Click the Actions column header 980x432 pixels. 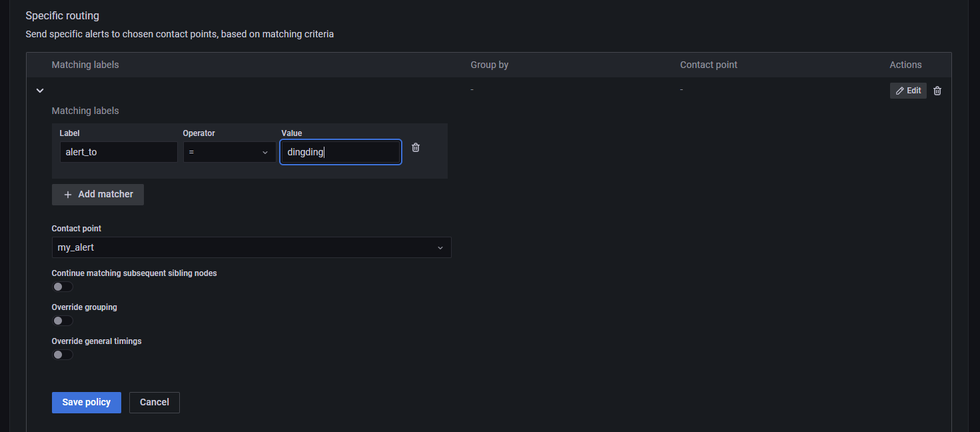pyautogui.click(x=905, y=65)
